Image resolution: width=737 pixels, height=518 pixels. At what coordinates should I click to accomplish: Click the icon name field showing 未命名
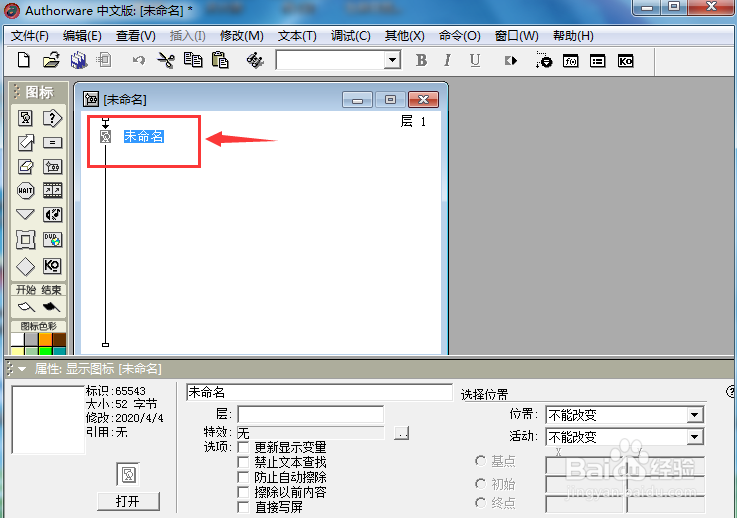tap(319, 392)
